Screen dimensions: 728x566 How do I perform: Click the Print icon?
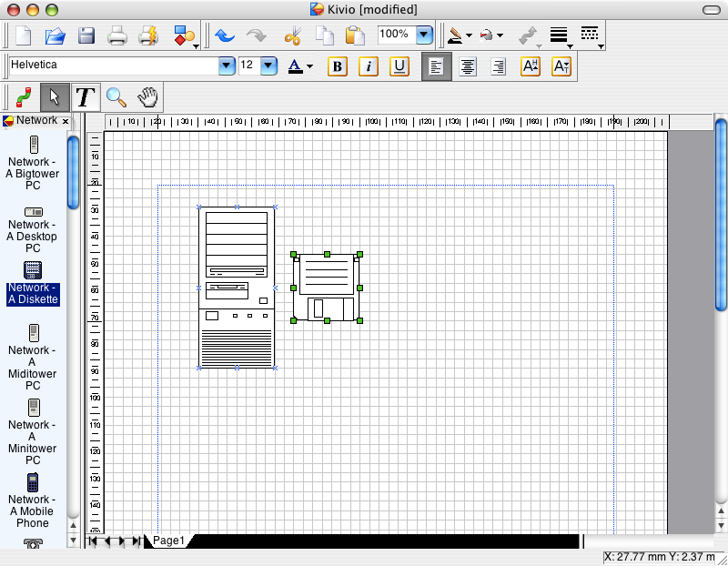coord(117,36)
